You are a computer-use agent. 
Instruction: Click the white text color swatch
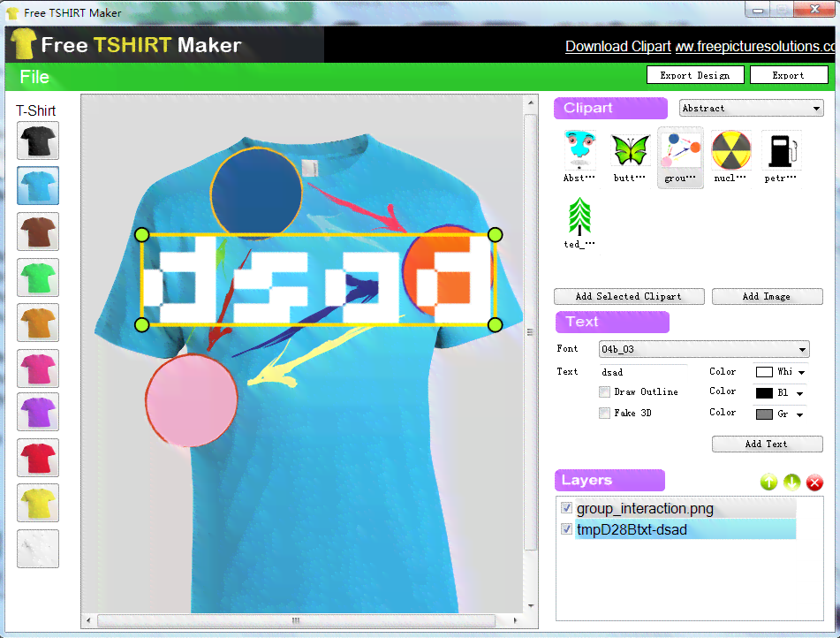764,372
